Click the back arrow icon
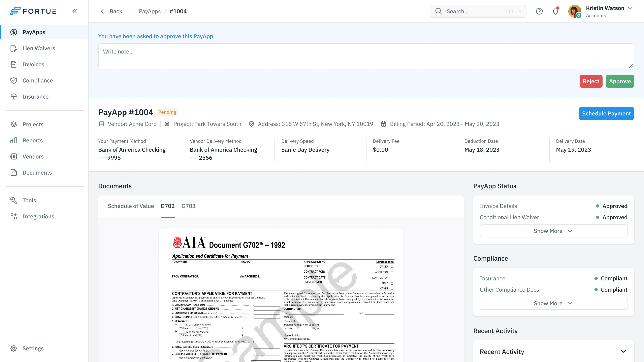 (x=102, y=11)
